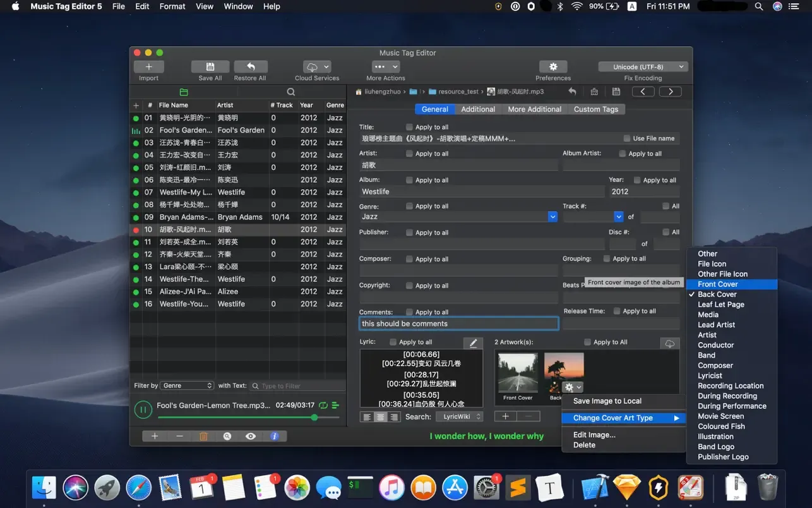Viewport: 812px width, 508px height.
Task: Open the Unicode (UTF-8) encoding dropdown
Action: [643, 66]
